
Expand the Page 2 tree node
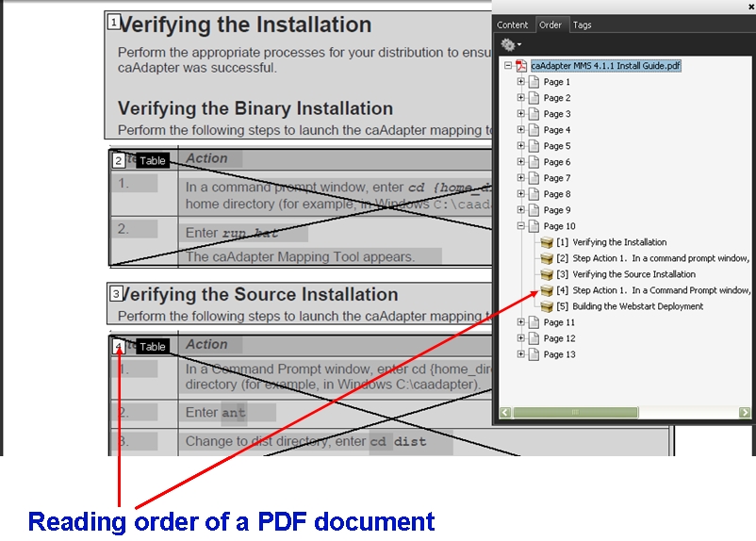(x=520, y=97)
